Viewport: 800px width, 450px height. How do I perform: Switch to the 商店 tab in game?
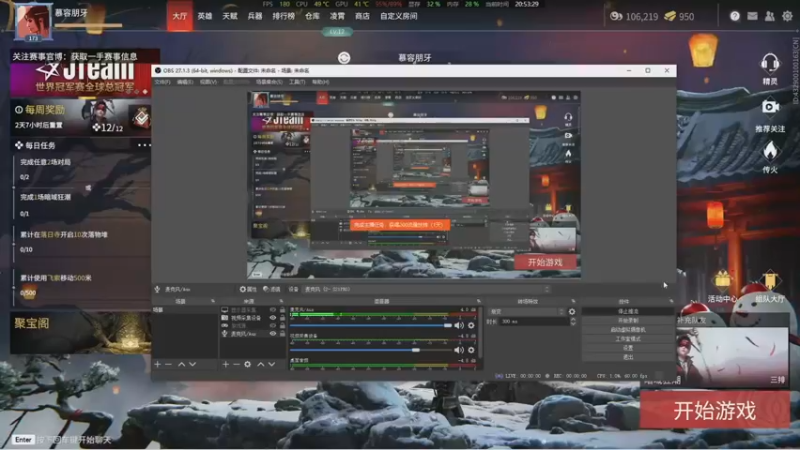pos(362,16)
